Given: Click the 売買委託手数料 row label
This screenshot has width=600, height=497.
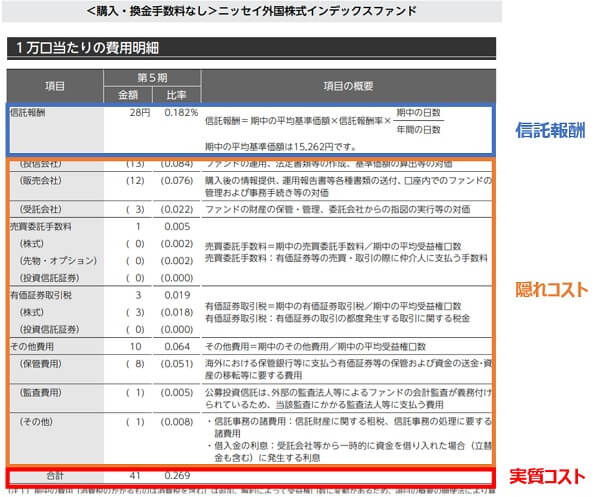Looking at the screenshot, I should (x=41, y=227).
